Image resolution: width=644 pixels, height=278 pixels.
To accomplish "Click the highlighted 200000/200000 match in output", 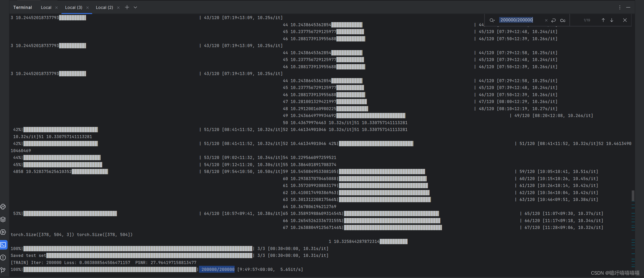I will point(218,269).
